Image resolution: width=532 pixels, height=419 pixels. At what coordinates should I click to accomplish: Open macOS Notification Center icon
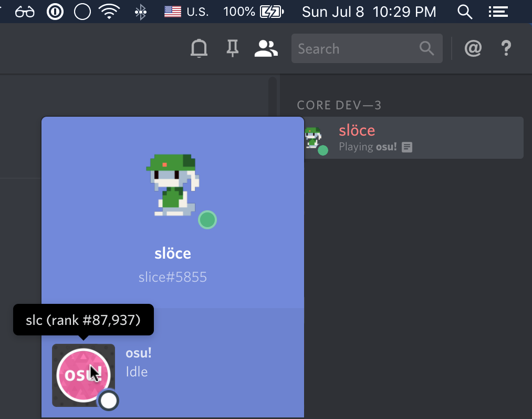498,12
